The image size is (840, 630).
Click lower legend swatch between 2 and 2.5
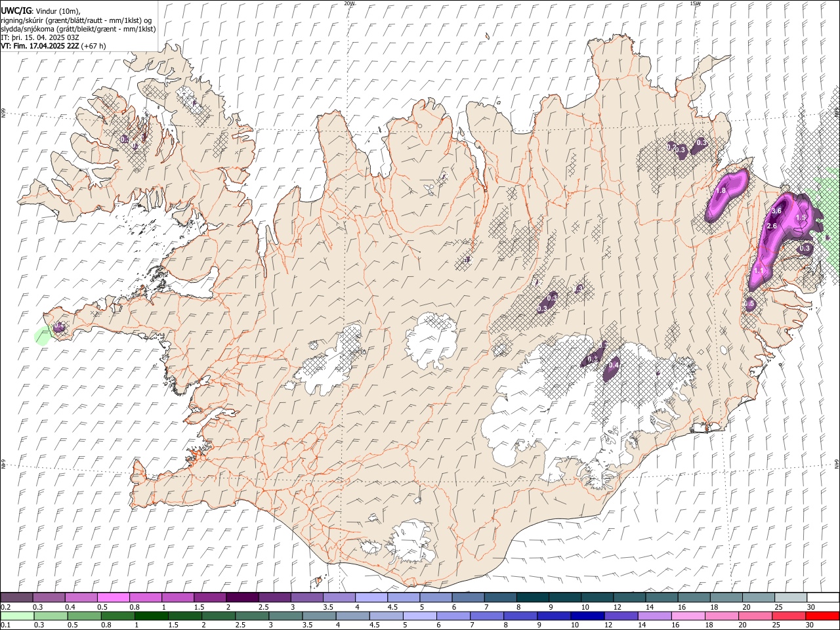click(x=218, y=616)
